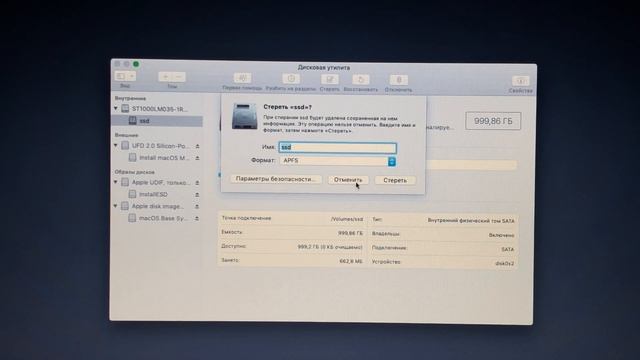Add a volume with the plus button
This screenshot has height=360, width=640.
coord(165,77)
